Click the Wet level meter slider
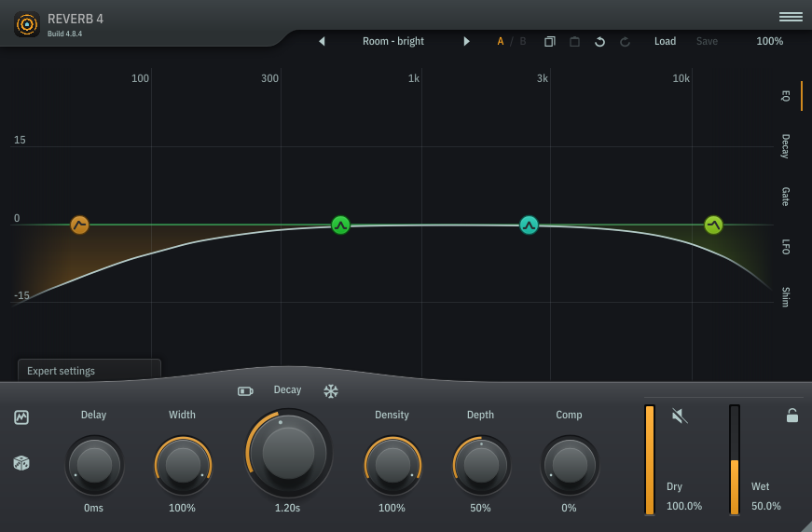Screen dimensions: 812x532 coord(735,460)
